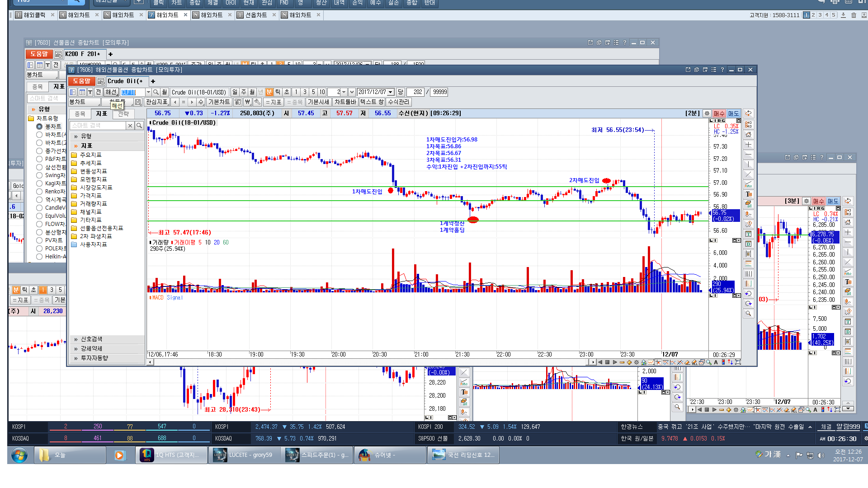This screenshot has height=488, width=868.
Task: Select PV차트 radio option
Action: click(39, 240)
